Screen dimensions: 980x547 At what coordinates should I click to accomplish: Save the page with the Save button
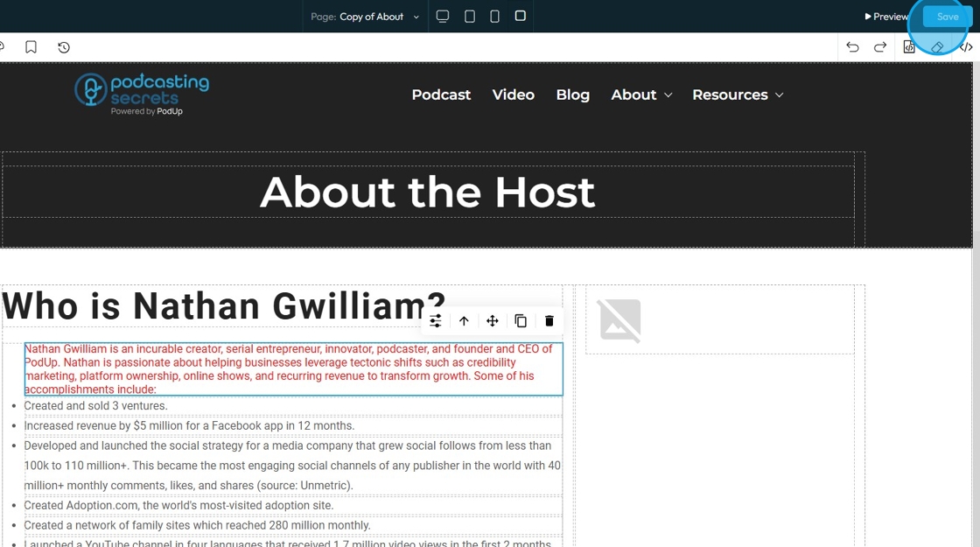tap(948, 17)
